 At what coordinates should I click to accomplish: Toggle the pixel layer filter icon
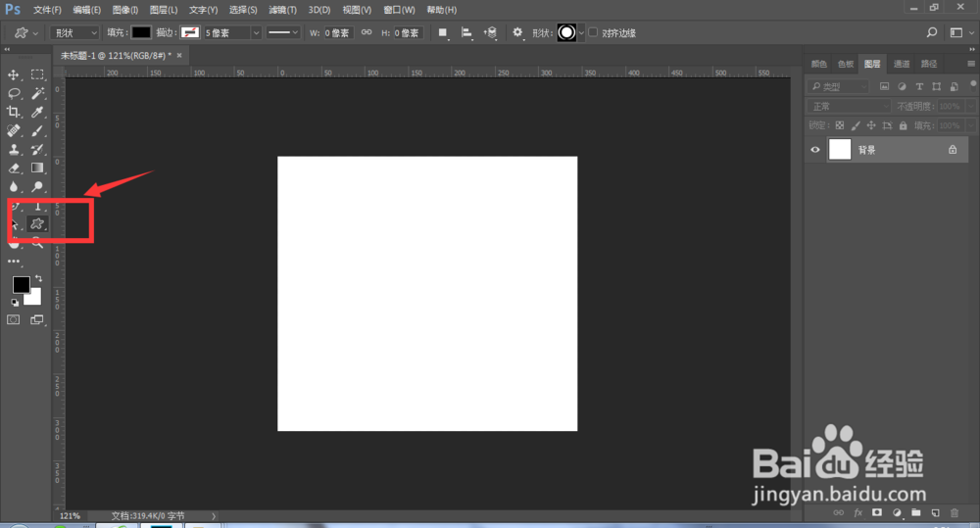click(884, 86)
